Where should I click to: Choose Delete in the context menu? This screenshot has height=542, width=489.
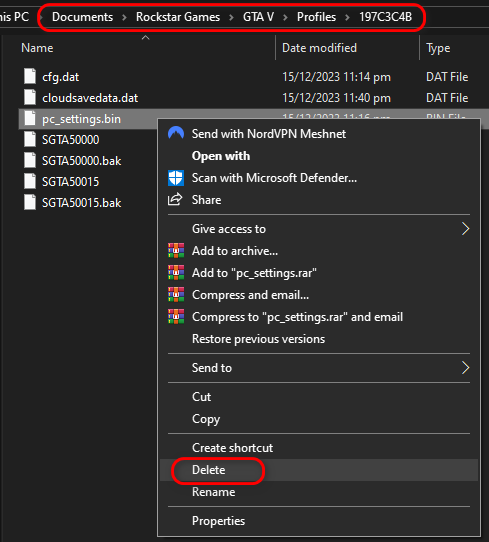tap(319, 470)
